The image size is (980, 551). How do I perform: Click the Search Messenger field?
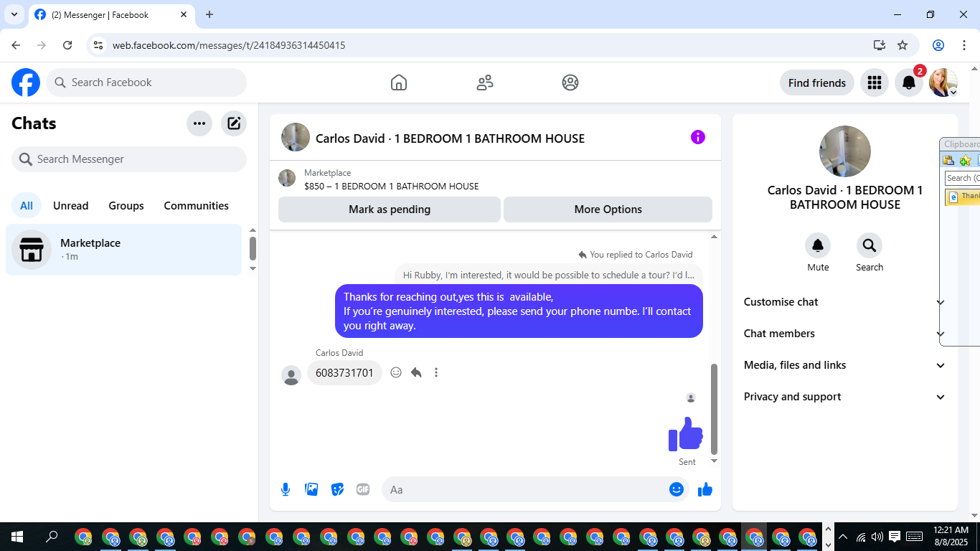(x=129, y=159)
